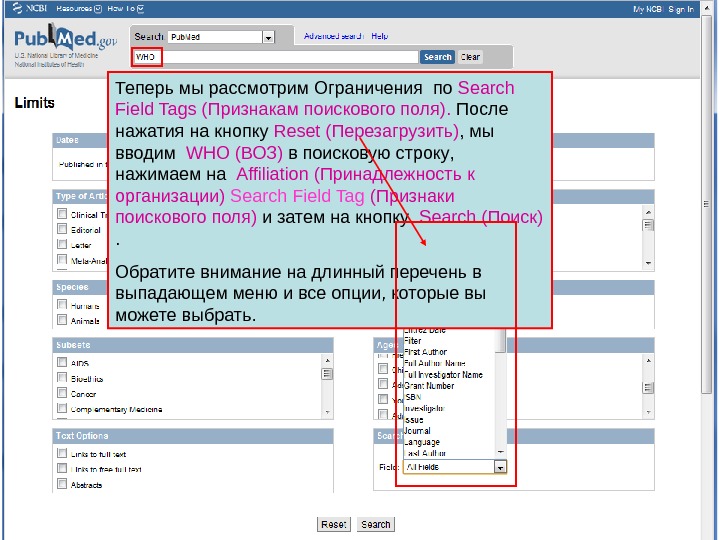Open the All Fields dropdown arrow
This screenshot has width=720, height=540.
(500, 467)
